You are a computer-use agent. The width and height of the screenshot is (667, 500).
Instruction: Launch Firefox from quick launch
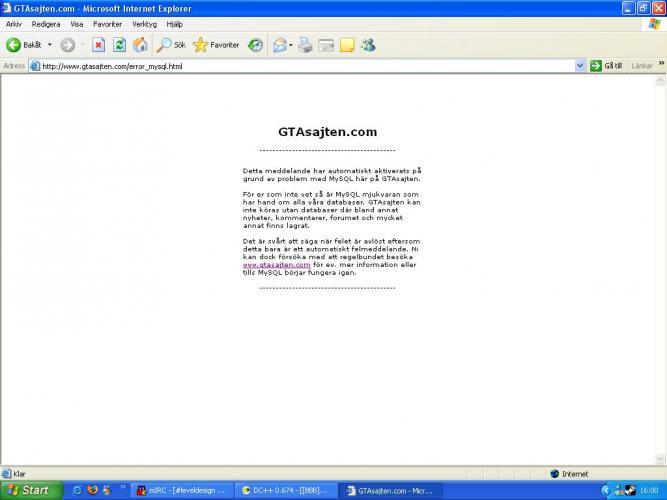click(92, 490)
